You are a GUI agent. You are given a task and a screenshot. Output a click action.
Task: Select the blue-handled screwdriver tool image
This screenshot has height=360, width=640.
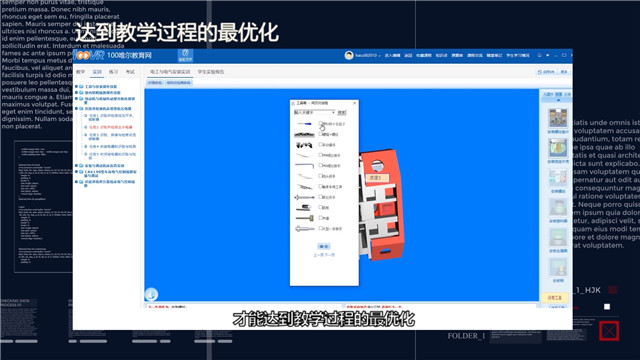(304, 124)
